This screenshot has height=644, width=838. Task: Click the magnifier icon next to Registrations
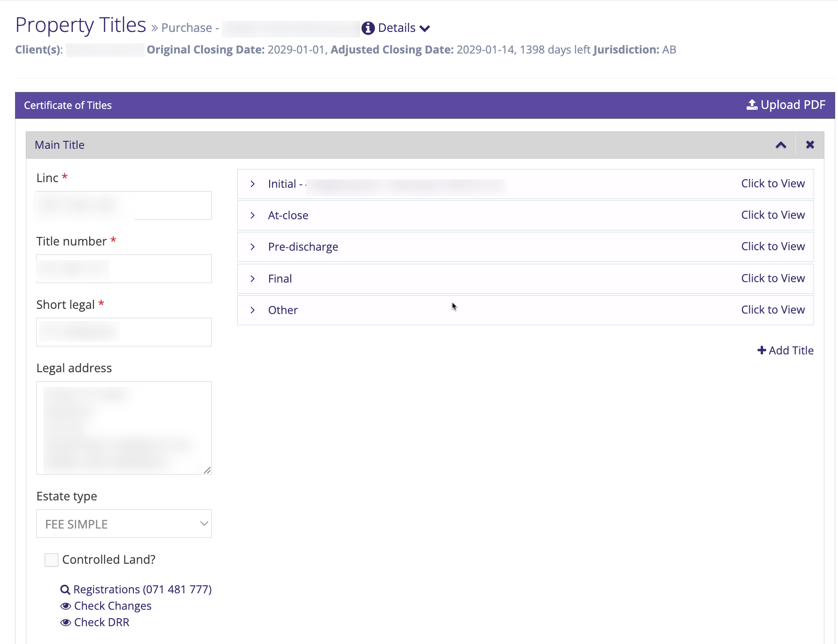point(65,590)
